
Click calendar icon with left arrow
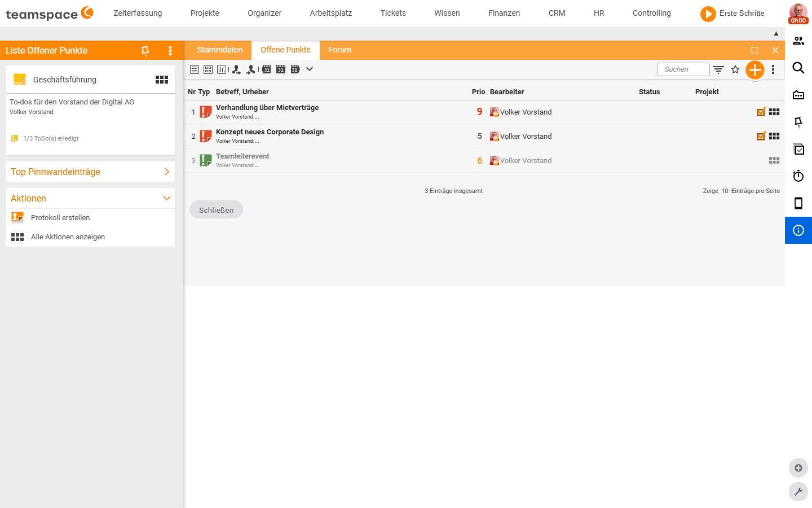(266, 69)
